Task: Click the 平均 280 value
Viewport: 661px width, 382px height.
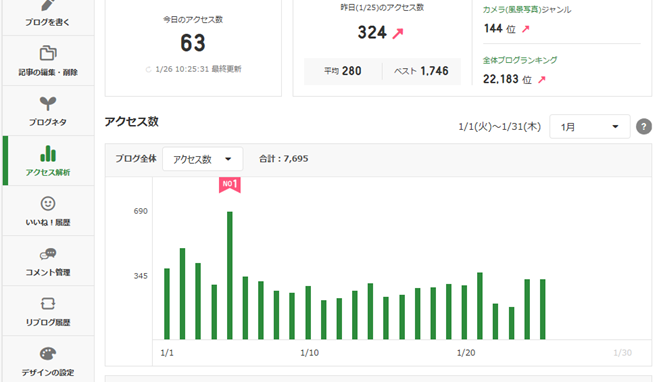Action: click(x=343, y=71)
